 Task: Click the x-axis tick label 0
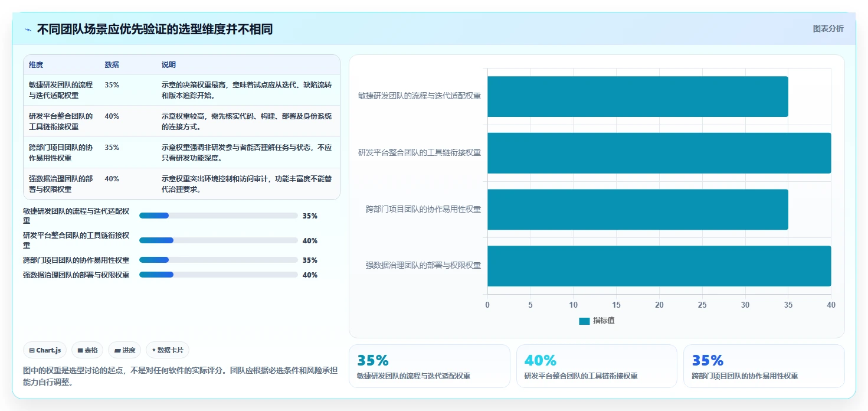487,305
